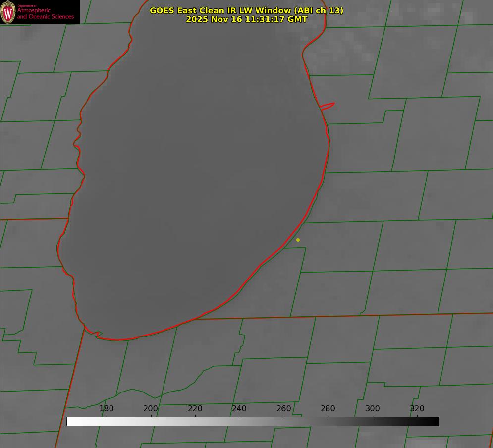This screenshot has height=448, width=493.
Task: Click the yellow dot marker near the lakeshore
Action: 298,240
